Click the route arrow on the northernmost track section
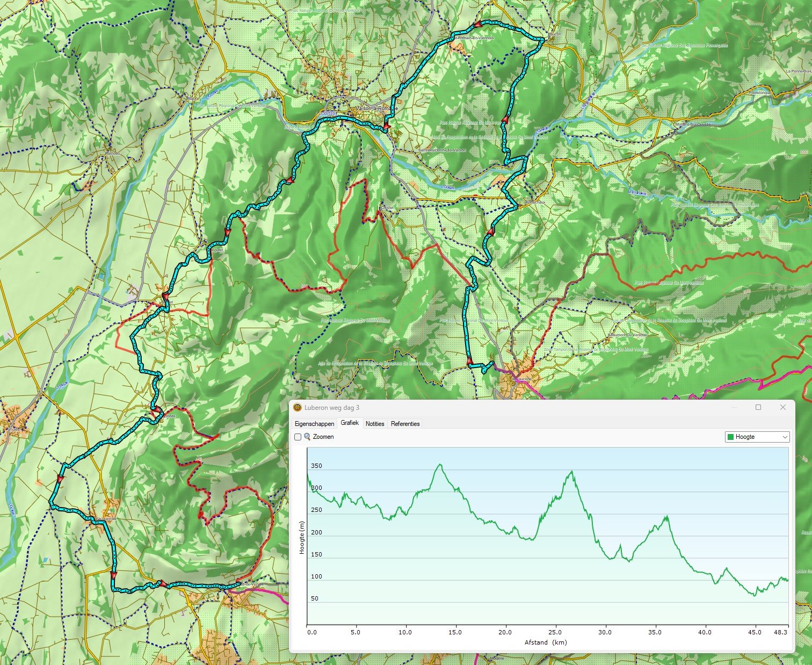This screenshot has height=665, width=812. click(x=477, y=24)
